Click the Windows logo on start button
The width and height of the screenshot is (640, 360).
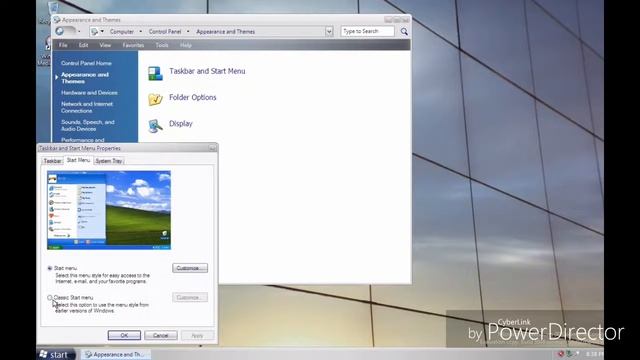point(43,354)
